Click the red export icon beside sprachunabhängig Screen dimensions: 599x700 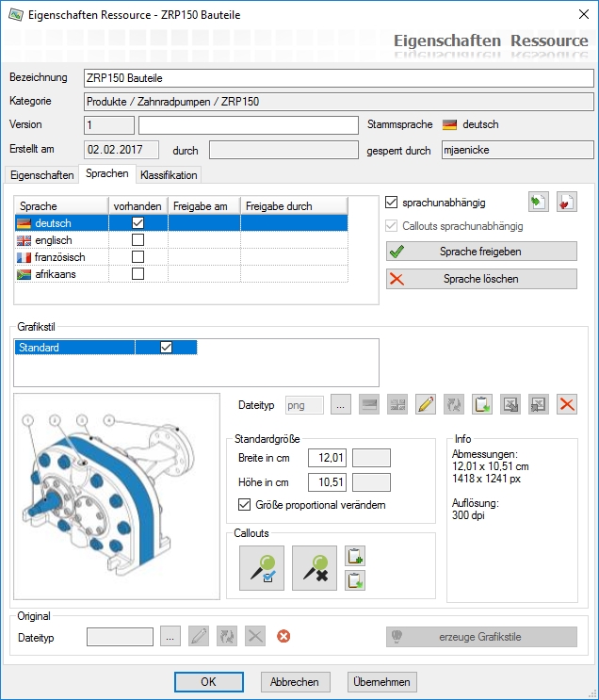(567, 203)
